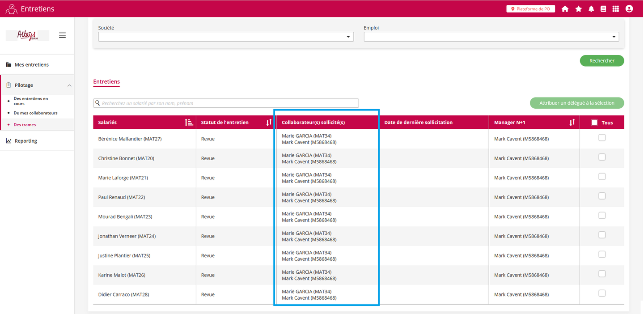This screenshot has width=644, height=314.
Task: Open notifications bell icon
Action: pos(591,9)
